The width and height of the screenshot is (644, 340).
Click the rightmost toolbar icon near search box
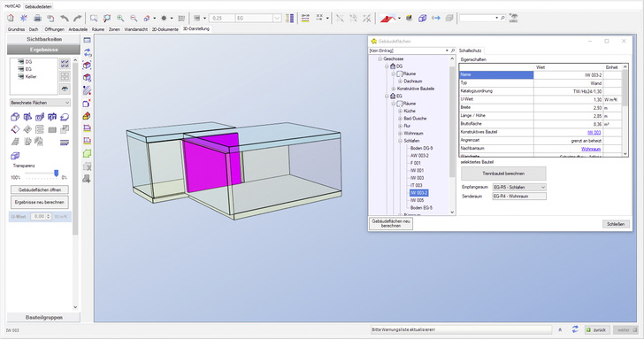pos(513,18)
